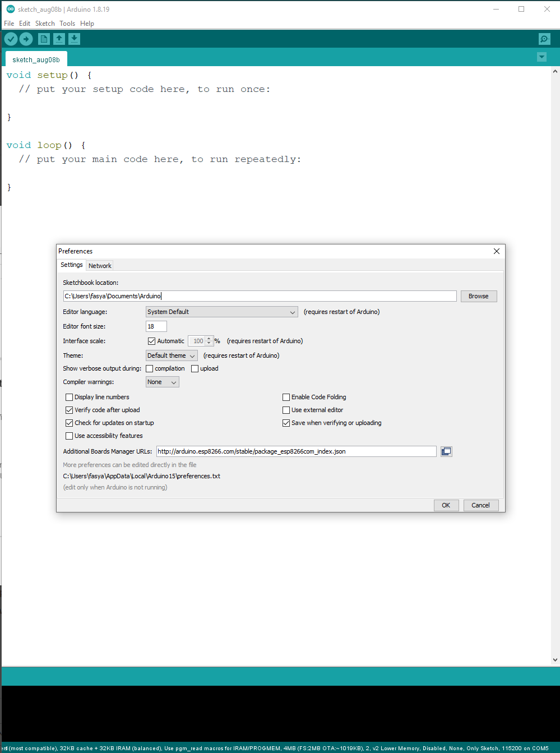
Task: Enable Display line numbers checkbox
Action: (x=70, y=397)
